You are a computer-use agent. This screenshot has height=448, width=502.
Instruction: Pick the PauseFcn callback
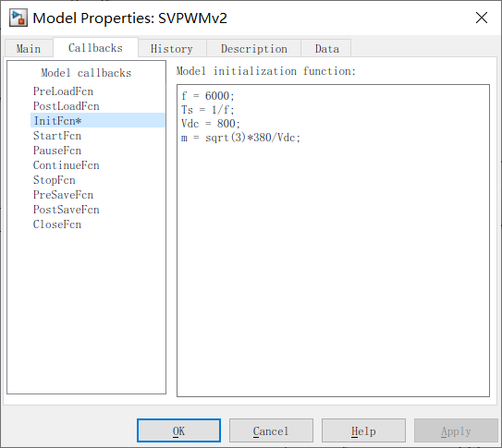57,151
